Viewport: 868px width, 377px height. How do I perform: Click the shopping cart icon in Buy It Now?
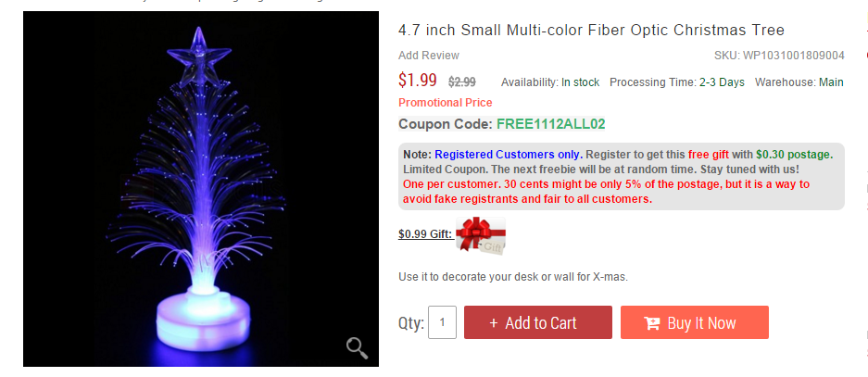(x=651, y=323)
